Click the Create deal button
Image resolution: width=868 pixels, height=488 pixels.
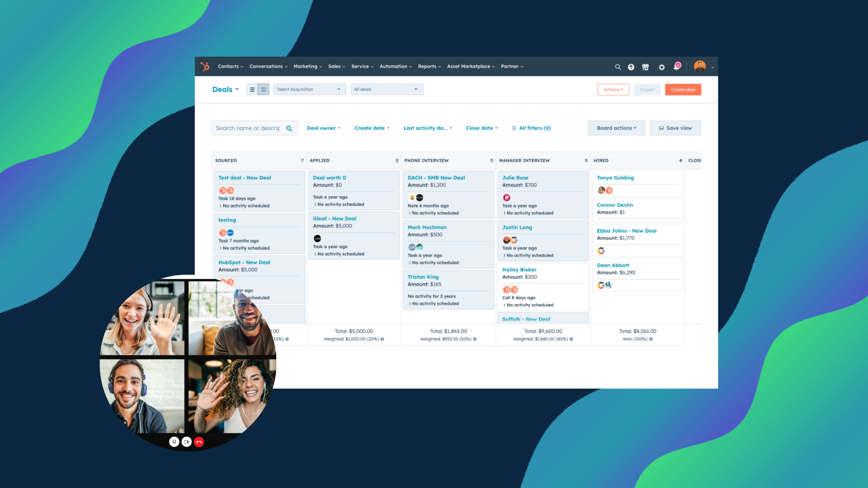point(682,89)
